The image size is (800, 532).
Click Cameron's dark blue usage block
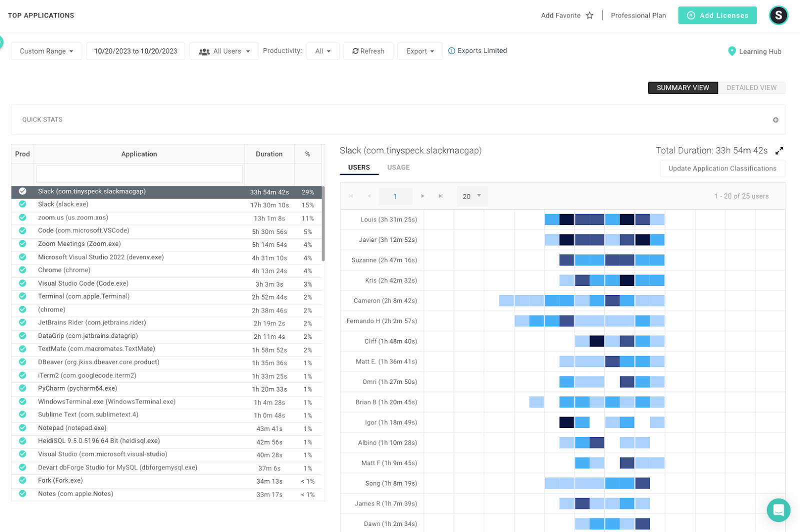(x=612, y=300)
